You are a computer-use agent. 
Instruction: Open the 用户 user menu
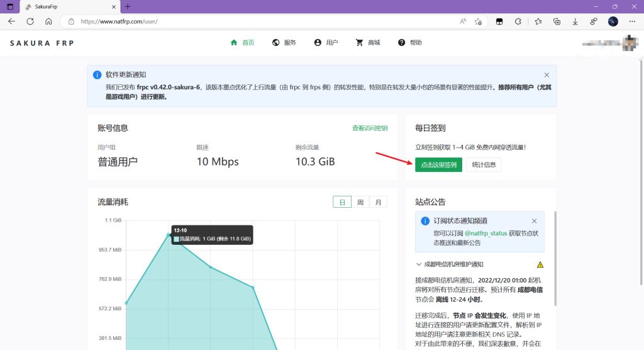pyautogui.click(x=326, y=42)
